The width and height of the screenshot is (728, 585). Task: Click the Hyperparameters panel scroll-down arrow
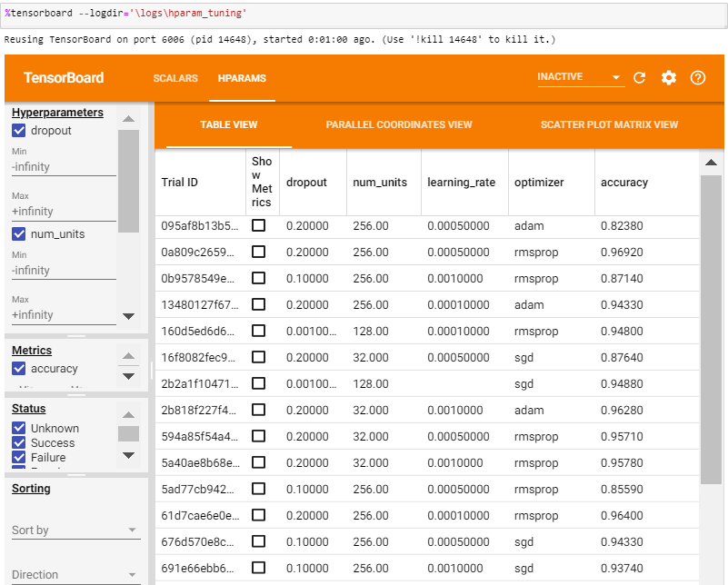pyautogui.click(x=129, y=316)
